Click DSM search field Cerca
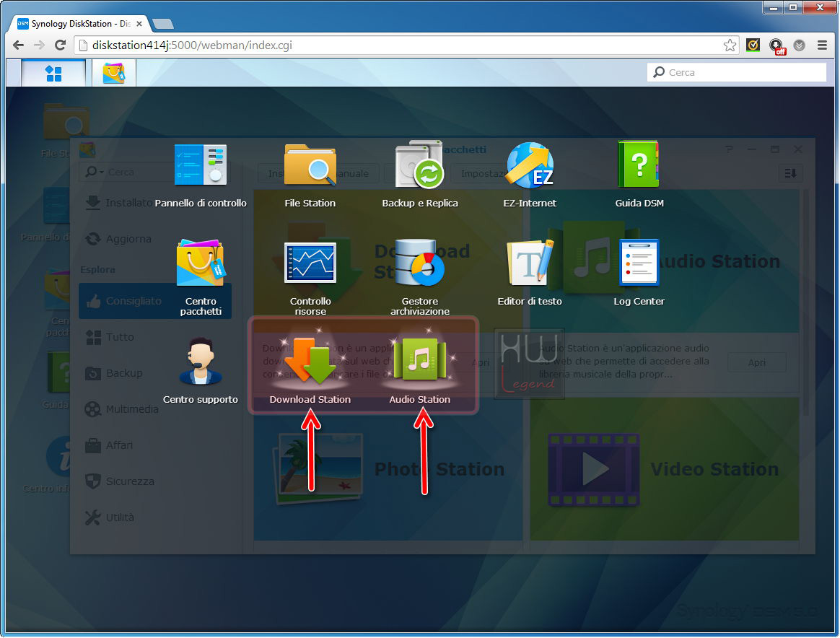This screenshot has width=840, height=638. [x=737, y=72]
